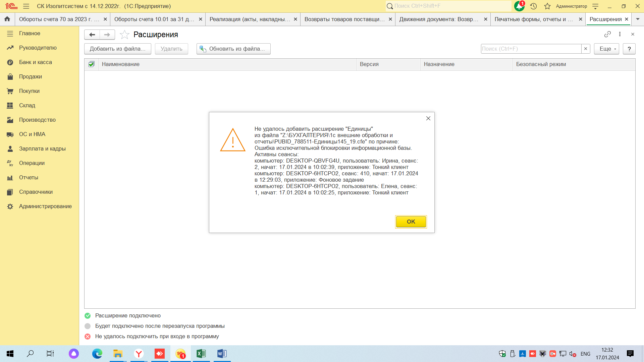Open the Зарплата и кадры section
This screenshot has height=362, width=644.
40,149
